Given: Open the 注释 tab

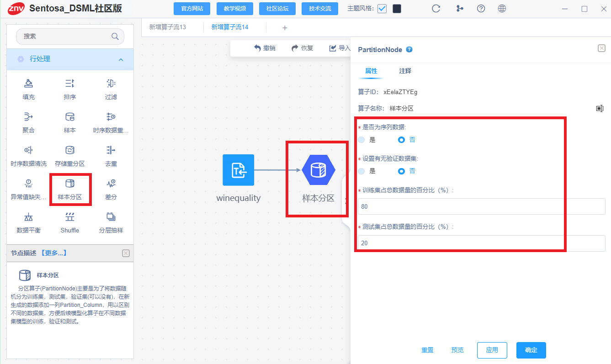Looking at the screenshot, I should tap(405, 71).
